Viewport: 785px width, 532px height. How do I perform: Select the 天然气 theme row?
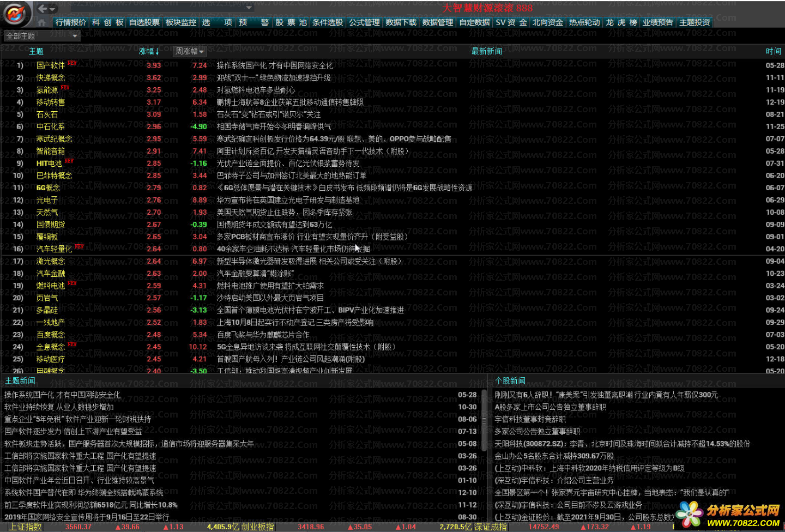[x=392, y=212]
